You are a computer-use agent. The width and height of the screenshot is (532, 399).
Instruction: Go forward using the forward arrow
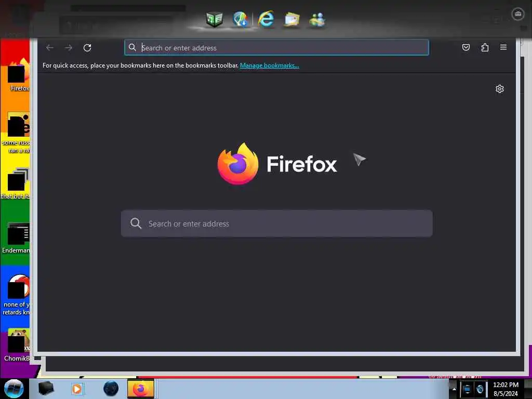(69, 48)
